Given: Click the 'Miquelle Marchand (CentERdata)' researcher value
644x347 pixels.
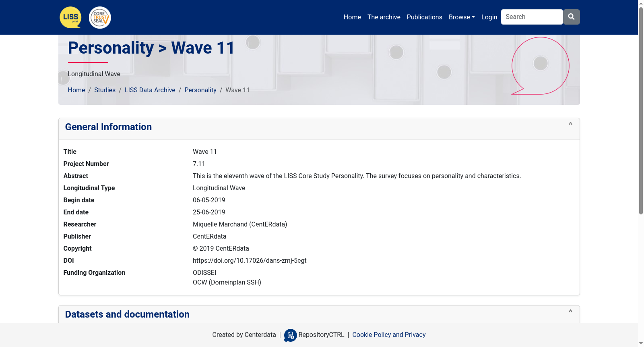Looking at the screenshot, I should [x=240, y=224].
